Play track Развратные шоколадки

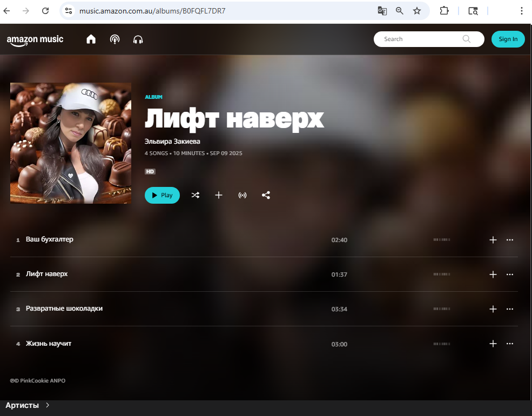64,308
